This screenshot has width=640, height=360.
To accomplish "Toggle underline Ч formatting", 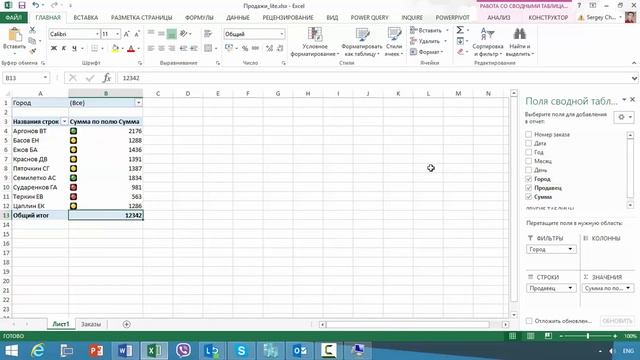I will (74, 49).
